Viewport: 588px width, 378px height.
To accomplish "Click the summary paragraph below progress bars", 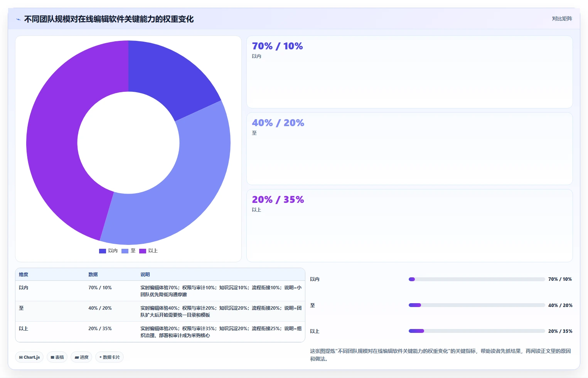I will tap(440, 355).
